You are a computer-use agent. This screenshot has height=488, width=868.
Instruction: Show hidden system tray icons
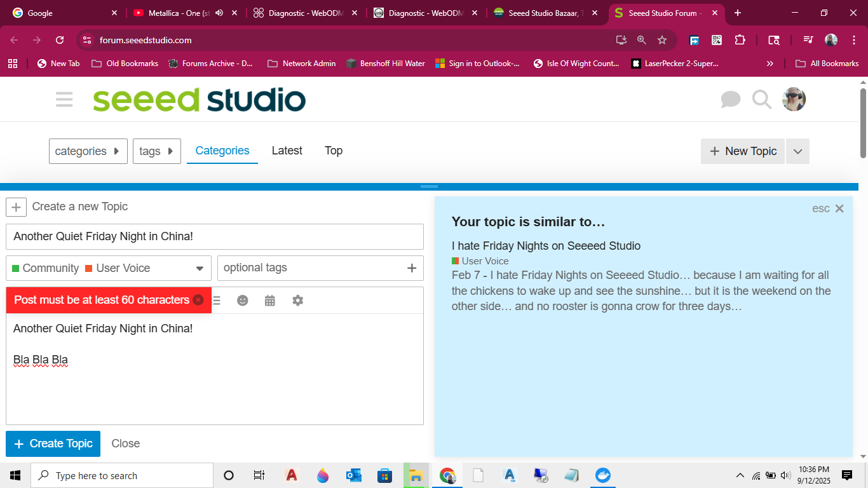pyautogui.click(x=740, y=475)
